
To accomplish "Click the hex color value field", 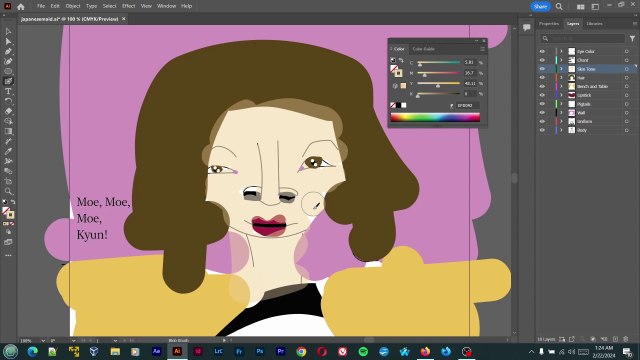I will tap(468, 105).
